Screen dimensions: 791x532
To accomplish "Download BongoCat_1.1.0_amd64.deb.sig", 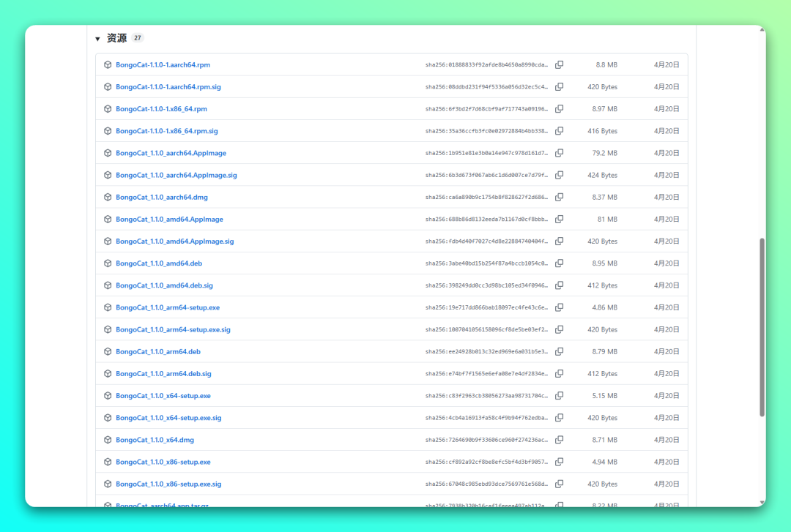I will (x=165, y=285).
